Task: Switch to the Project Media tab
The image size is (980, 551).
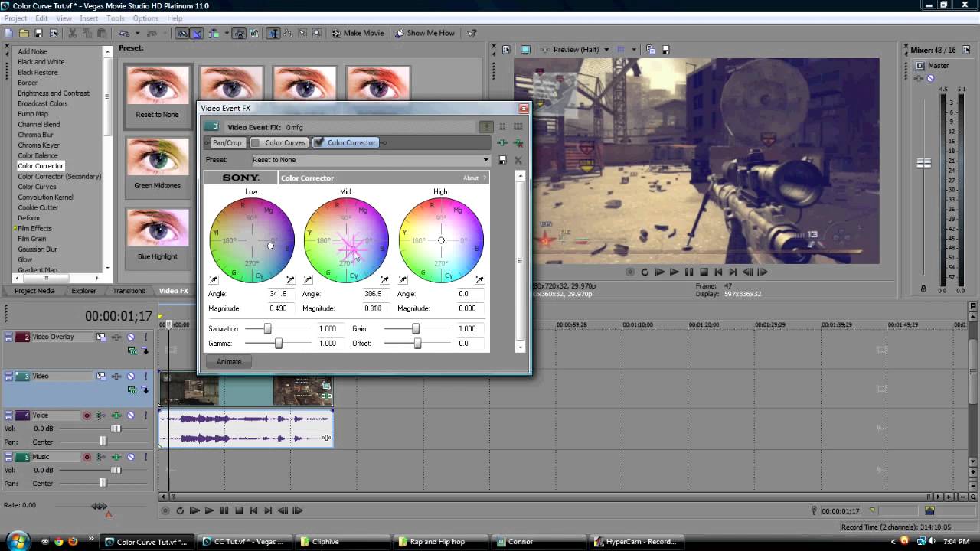Action: [x=34, y=291]
